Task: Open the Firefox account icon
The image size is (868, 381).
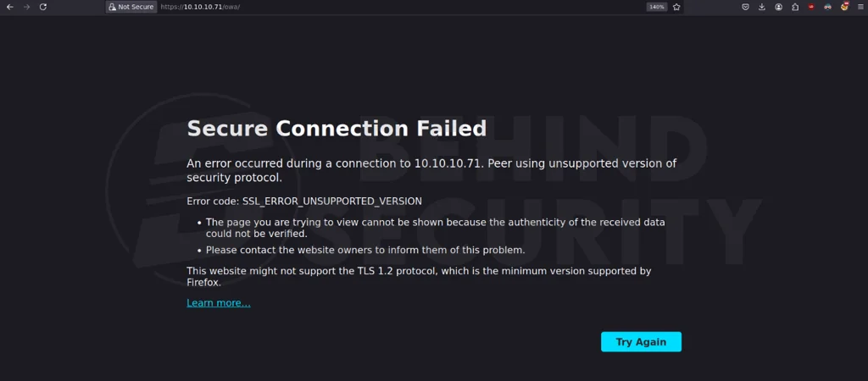Action: pyautogui.click(x=778, y=7)
